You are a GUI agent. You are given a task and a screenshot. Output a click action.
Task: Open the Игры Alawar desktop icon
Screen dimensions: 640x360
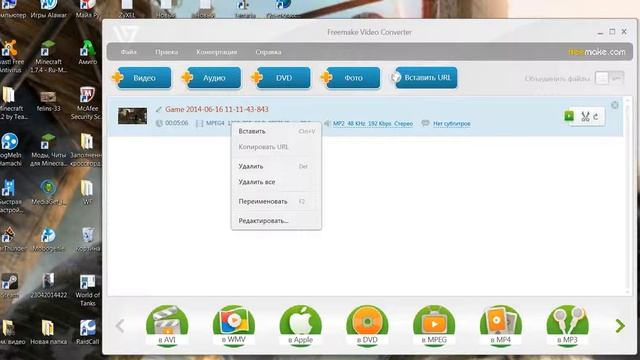pos(49,9)
